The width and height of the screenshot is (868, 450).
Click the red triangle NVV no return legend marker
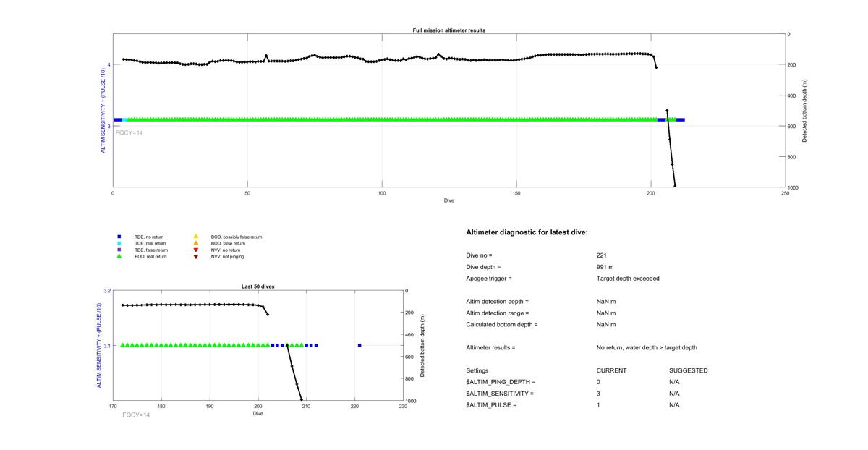[x=196, y=250]
